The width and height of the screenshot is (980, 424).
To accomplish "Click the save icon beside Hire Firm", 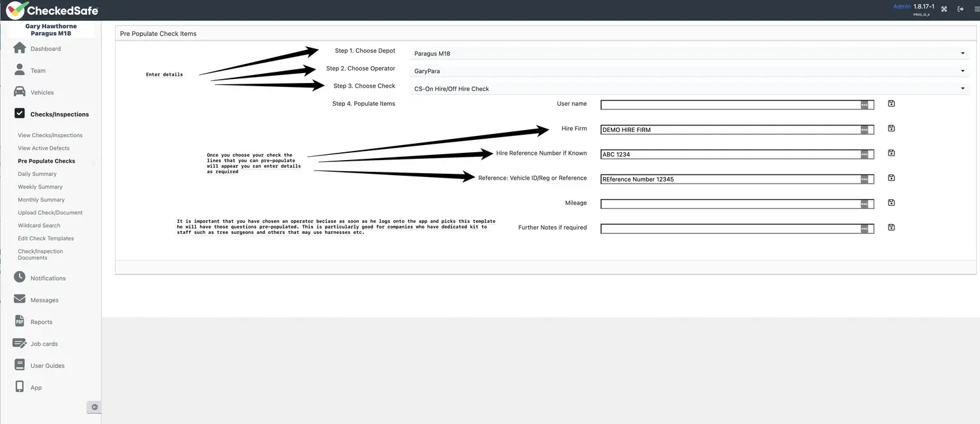I will 891,129.
